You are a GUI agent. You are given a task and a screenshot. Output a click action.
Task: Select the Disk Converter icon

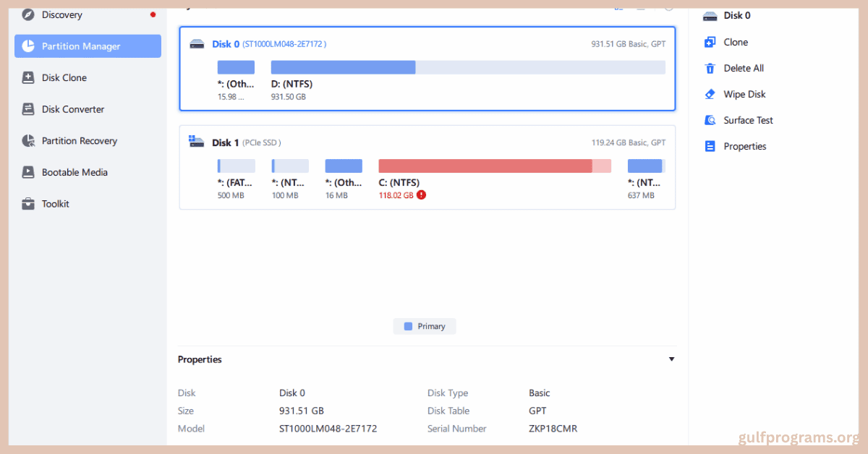29,108
